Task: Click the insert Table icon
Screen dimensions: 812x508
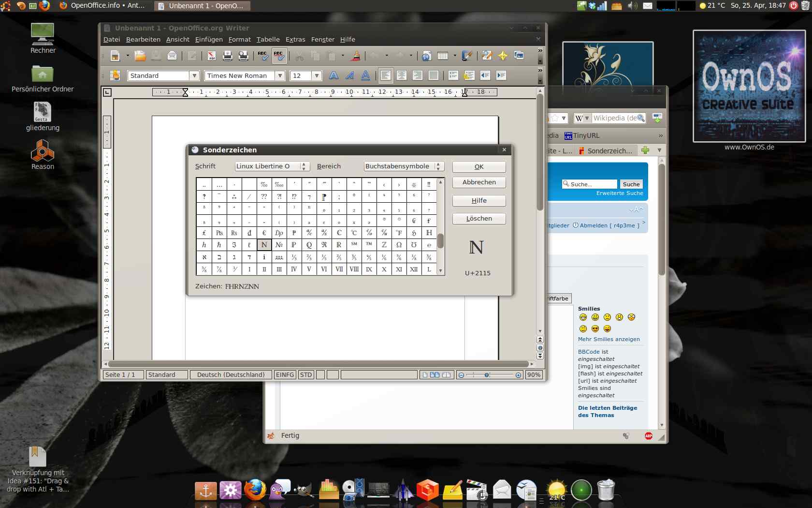Action: [443, 56]
